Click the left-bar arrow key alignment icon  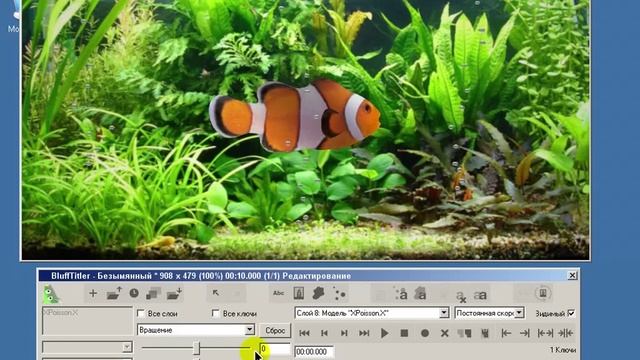(x=506, y=333)
